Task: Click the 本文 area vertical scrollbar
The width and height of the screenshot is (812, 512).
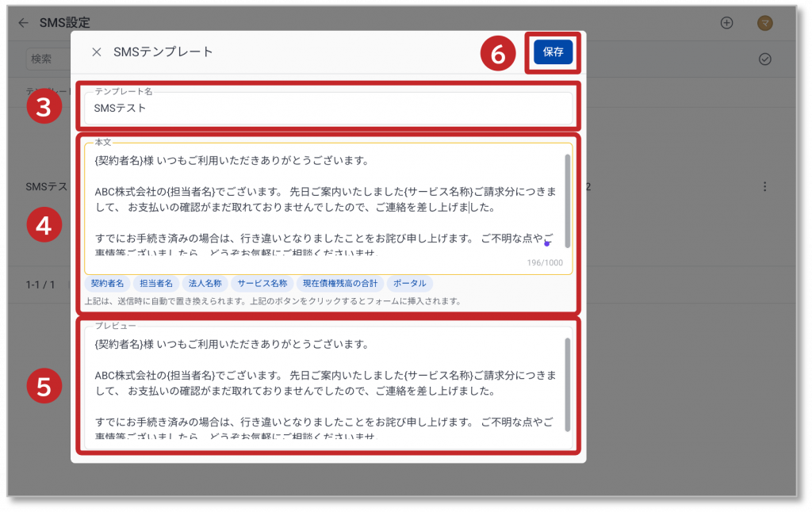Action: (567, 190)
